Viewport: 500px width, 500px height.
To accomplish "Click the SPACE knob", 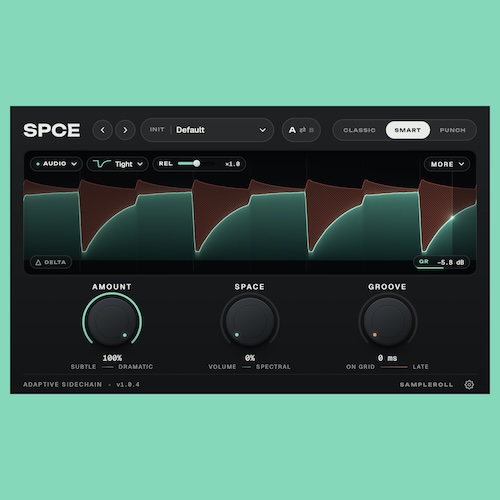I will (250, 321).
